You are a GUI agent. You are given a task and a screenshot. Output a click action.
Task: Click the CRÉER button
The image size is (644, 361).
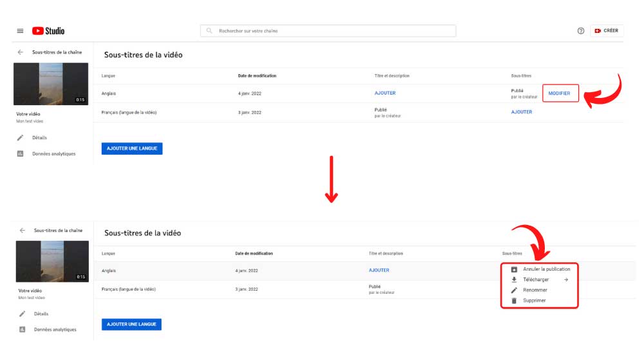point(607,31)
